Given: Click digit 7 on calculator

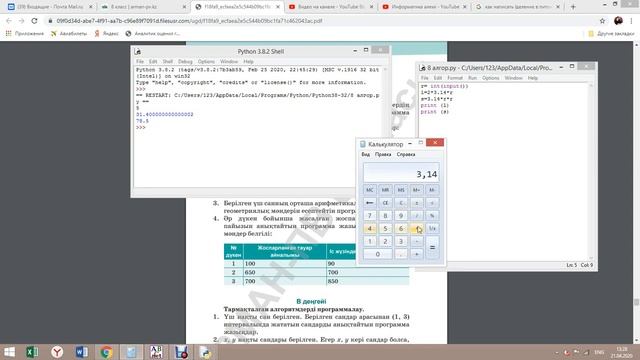Looking at the screenshot, I should (369, 216).
